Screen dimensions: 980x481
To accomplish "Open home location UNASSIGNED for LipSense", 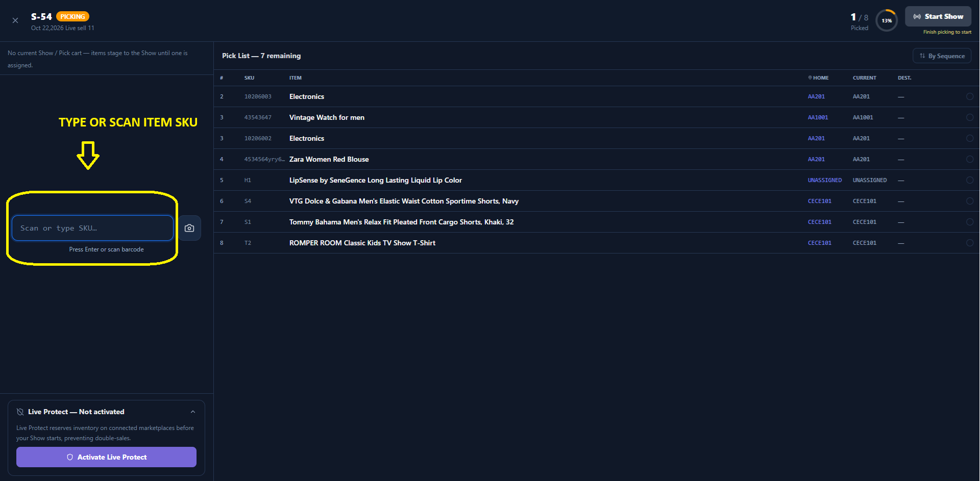I will click(824, 180).
